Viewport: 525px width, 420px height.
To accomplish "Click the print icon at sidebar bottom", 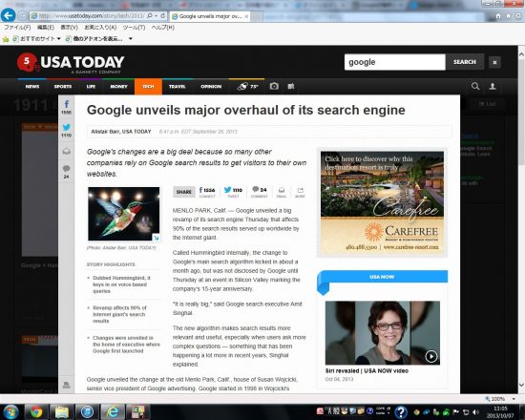I will click(x=66, y=386).
